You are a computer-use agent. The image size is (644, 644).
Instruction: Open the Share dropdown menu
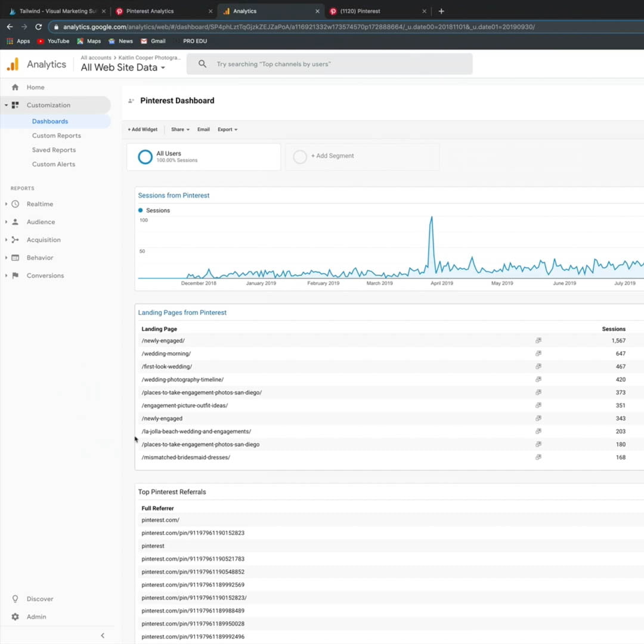pyautogui.click(x=180, y=129)
